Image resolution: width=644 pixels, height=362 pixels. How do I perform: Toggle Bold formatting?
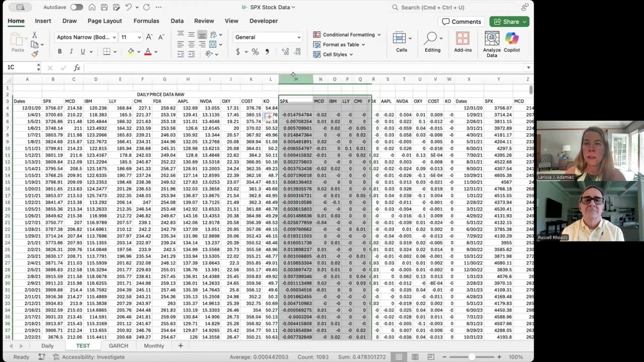(x=59, y=51)
